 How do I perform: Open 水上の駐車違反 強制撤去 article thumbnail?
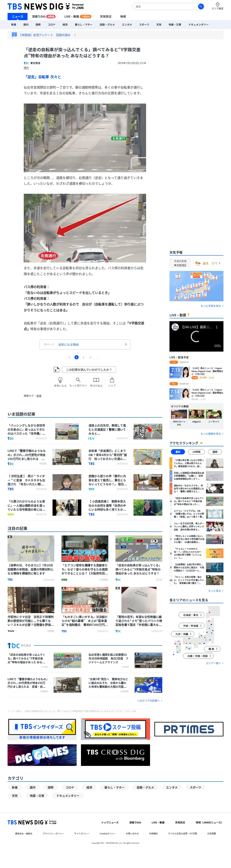click(85, 600)
